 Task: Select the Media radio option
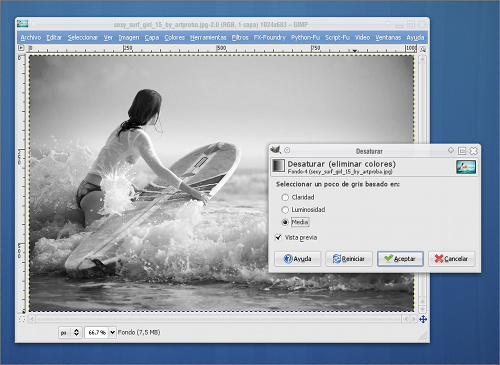point(285,222)
